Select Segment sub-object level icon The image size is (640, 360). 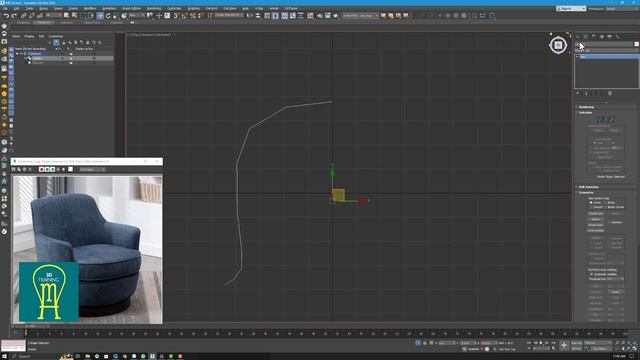[605, 119]
